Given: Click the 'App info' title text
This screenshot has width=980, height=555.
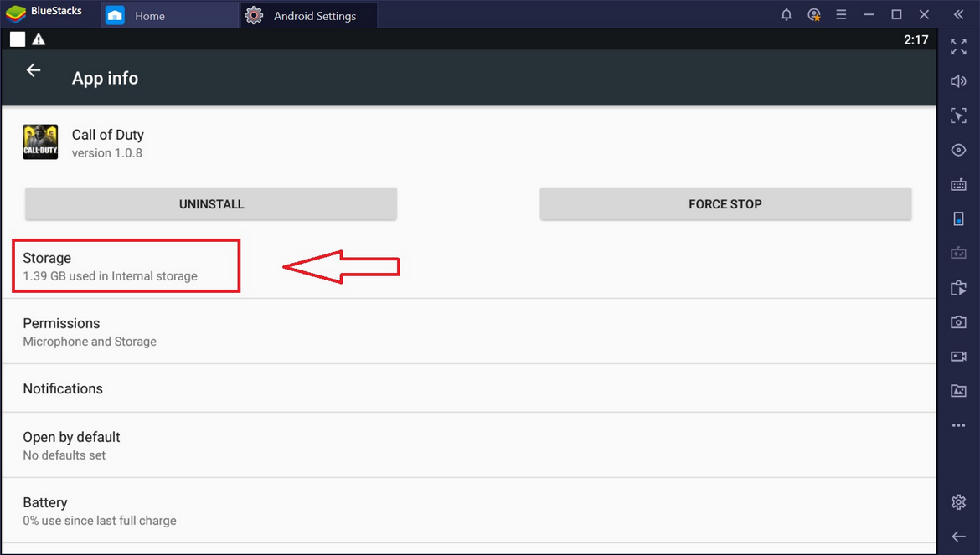Looking at the screenshot, I should tap(105, 78).
